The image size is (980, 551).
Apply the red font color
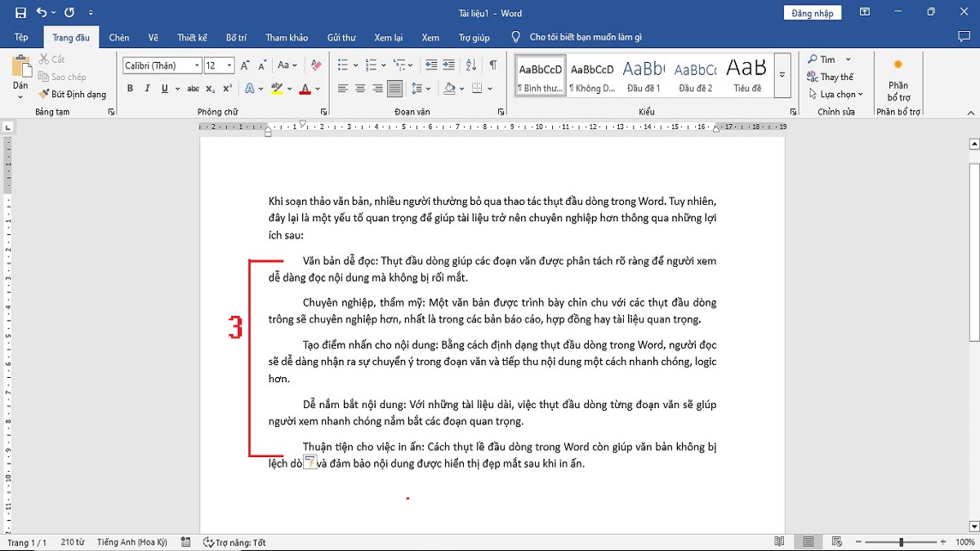pos(305,88)
